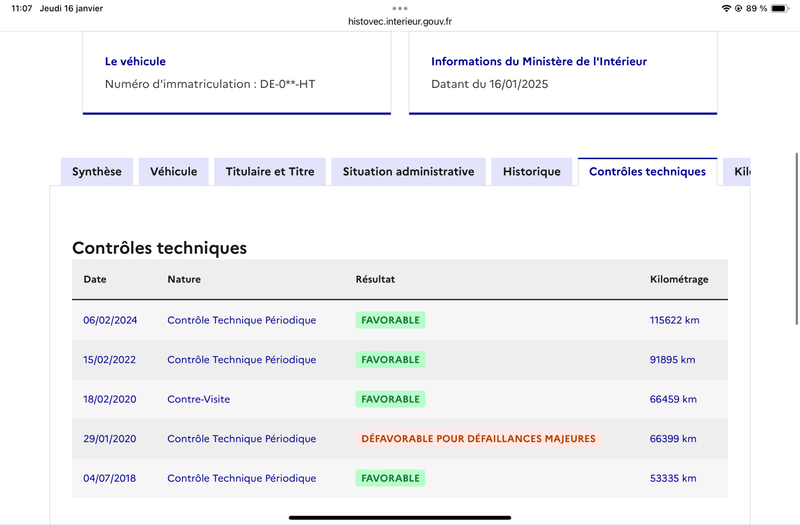Click the Informations du Ministère de l'Intérieur heading
800x525 pixels.
click(x=539, y=61)
